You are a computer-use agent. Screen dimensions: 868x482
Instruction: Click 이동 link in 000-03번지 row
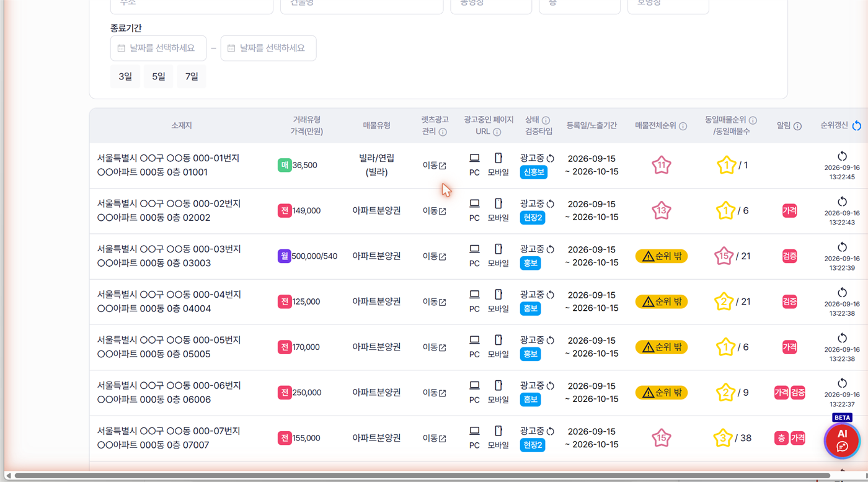point(434,256)
